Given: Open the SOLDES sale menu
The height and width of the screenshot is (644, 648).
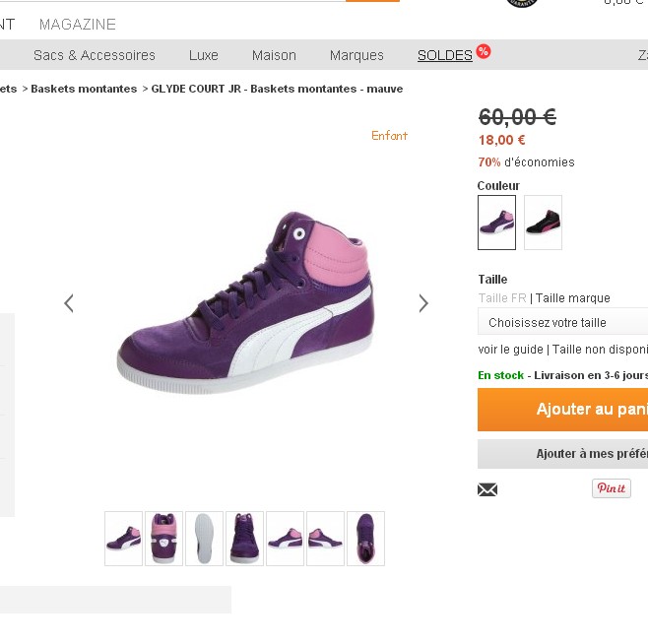Looking at the screenshot, I should point(445,55).
